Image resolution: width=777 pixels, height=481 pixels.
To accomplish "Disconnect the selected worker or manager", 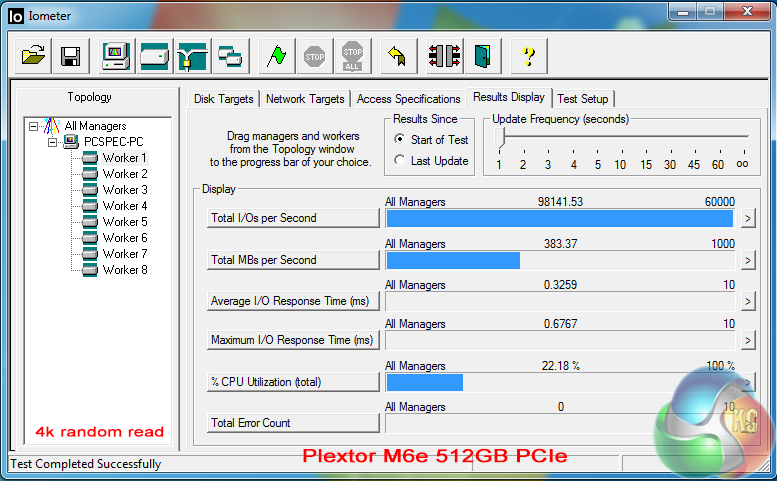I will click(x=444, y=55).
